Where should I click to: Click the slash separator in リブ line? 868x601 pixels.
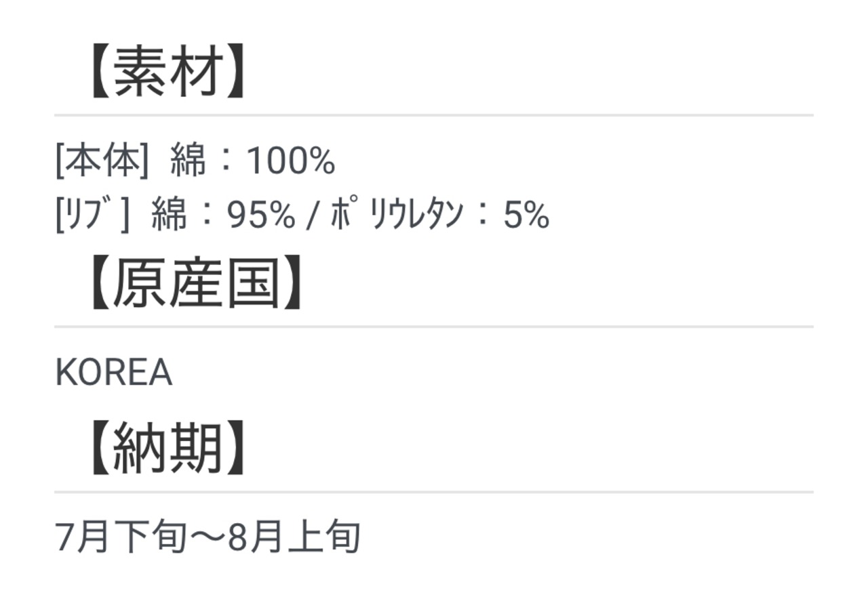tap(312, 216)
